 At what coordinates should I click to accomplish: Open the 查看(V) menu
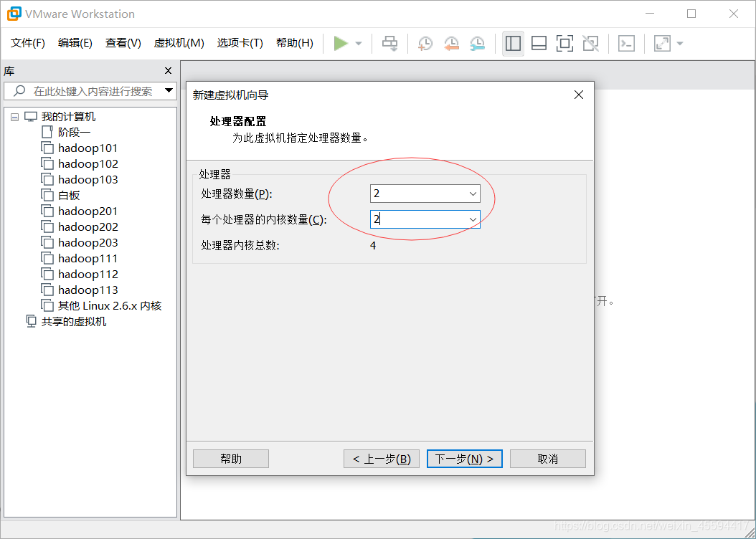[123, 43]
